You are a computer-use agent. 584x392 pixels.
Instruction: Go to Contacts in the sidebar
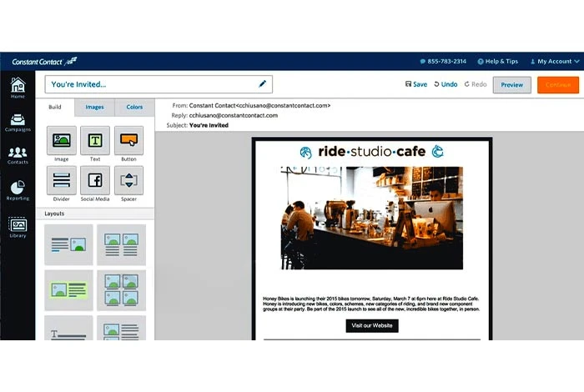click(x=18, y=155)
